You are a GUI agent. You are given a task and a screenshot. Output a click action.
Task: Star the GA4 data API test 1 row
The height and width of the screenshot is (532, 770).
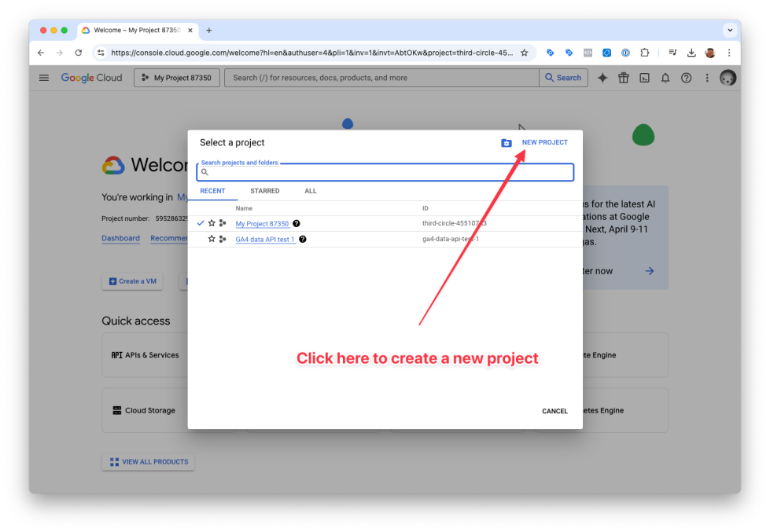pyautogui.click(x=212, y=239)
